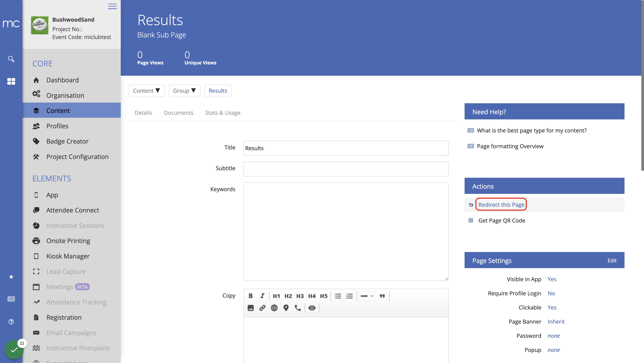Toggle bold formatting in Copy editor
644x363 pixels.
pos(250,296)
